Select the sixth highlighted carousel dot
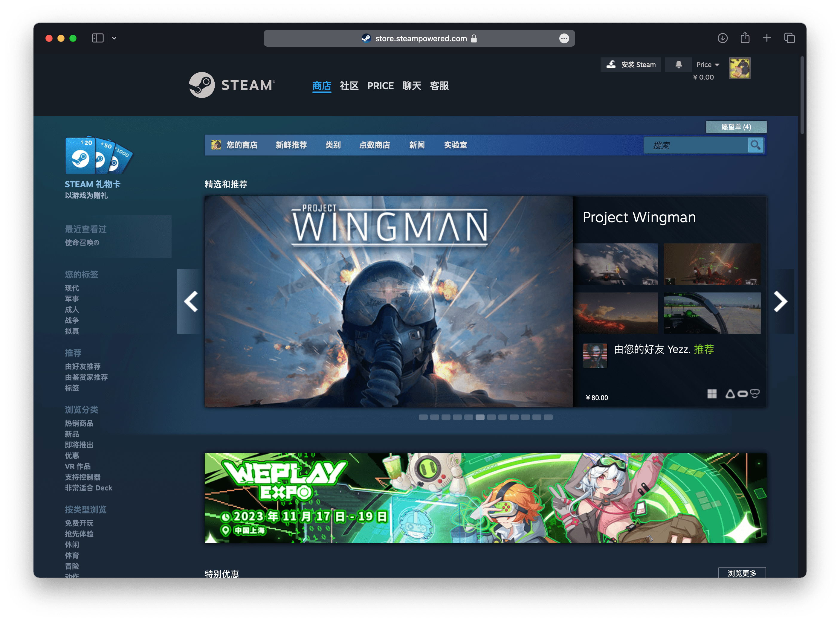The width and height of the screenshot is (840, 622). point(480,417)
